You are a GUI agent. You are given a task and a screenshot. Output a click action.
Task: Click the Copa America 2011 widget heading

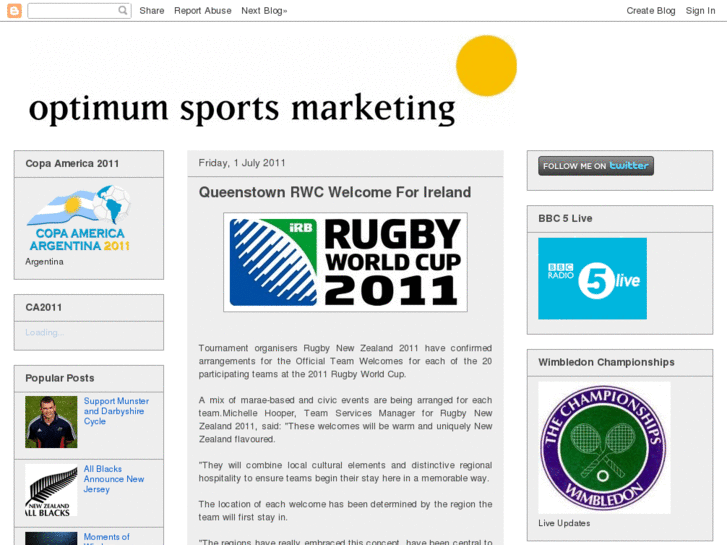(x=72, y=164)
